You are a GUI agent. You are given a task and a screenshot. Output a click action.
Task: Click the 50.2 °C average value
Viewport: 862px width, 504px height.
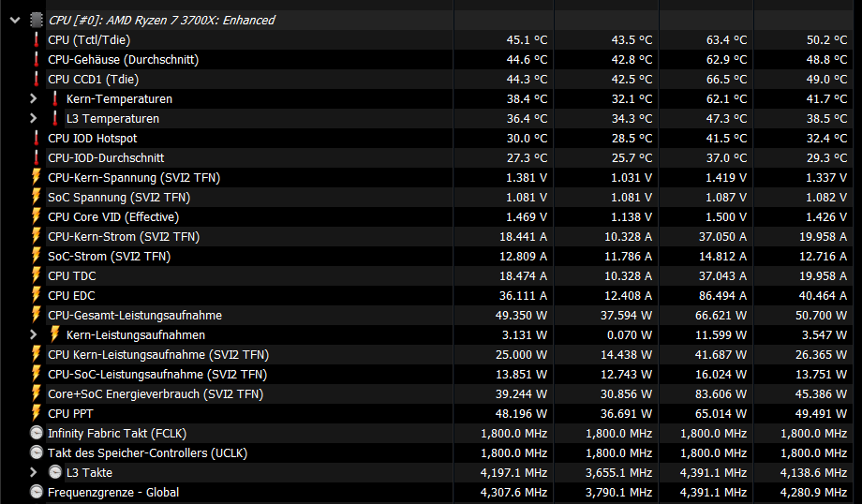pos(826,40)
